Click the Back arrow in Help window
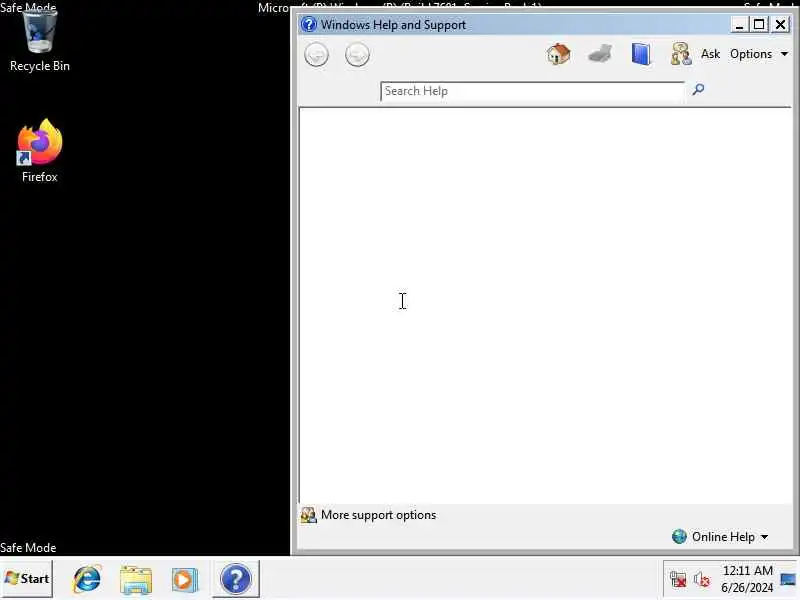 tap(316, 55)
